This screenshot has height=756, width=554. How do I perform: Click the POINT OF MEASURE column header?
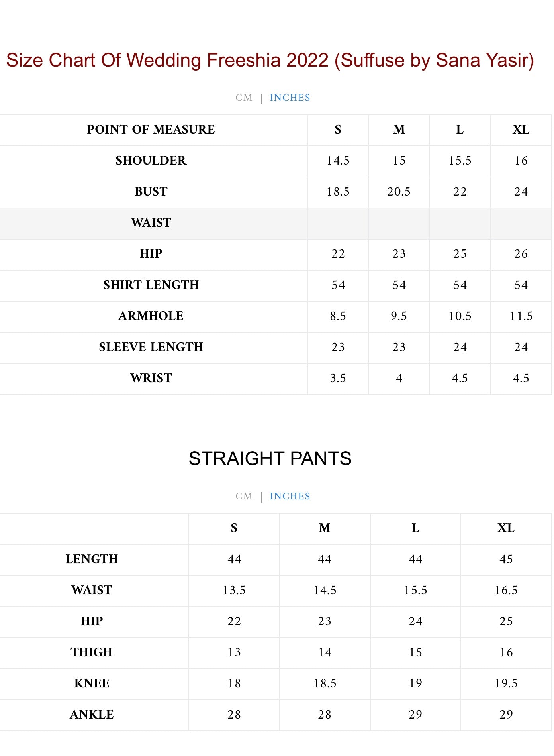(151, 130)
